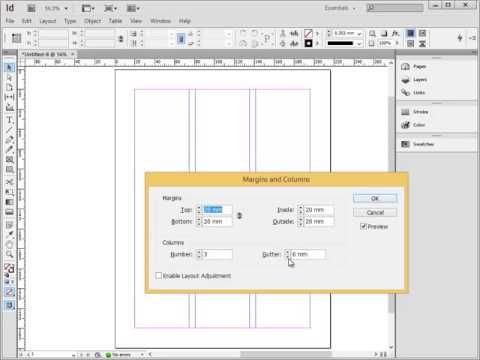
Task: Select the Pen tool
Action: (9, 140)
